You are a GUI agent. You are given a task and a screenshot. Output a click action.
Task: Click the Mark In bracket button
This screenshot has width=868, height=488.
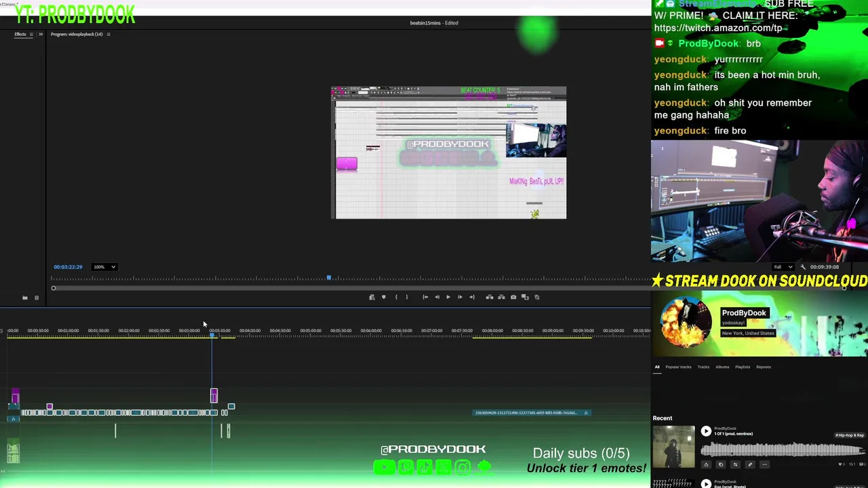pyautogui.click(x=396, y=297)
